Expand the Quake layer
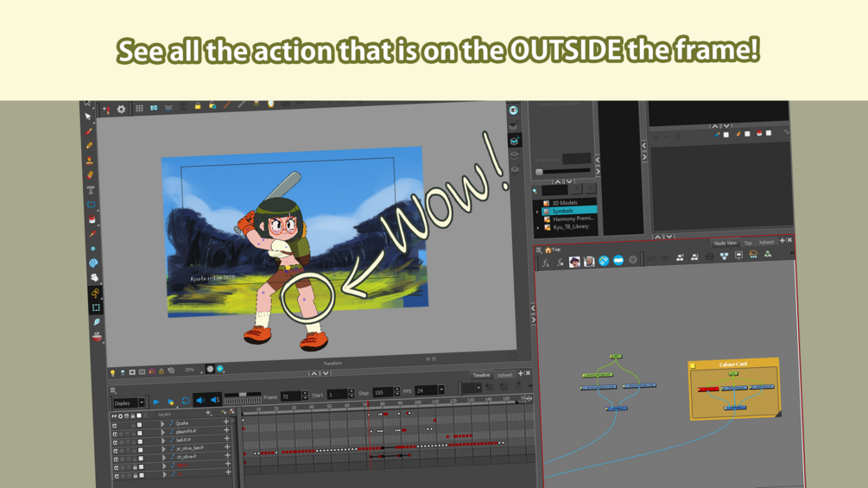Viewport: 868px width, 488px height. 162,424
